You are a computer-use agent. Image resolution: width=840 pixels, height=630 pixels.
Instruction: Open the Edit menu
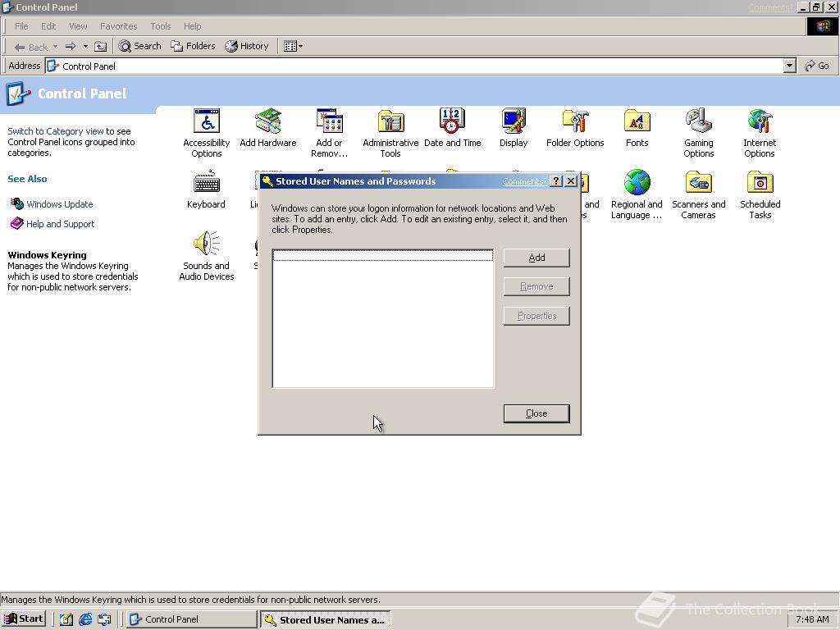(x=48, y=26)
